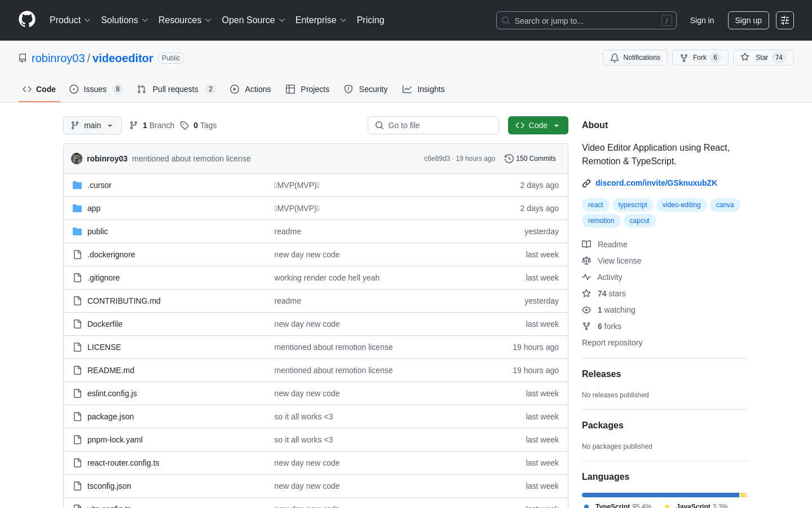
Task: Click the star icon next to 74 stars
Action: pyautogui.click(x=586, y=294)
